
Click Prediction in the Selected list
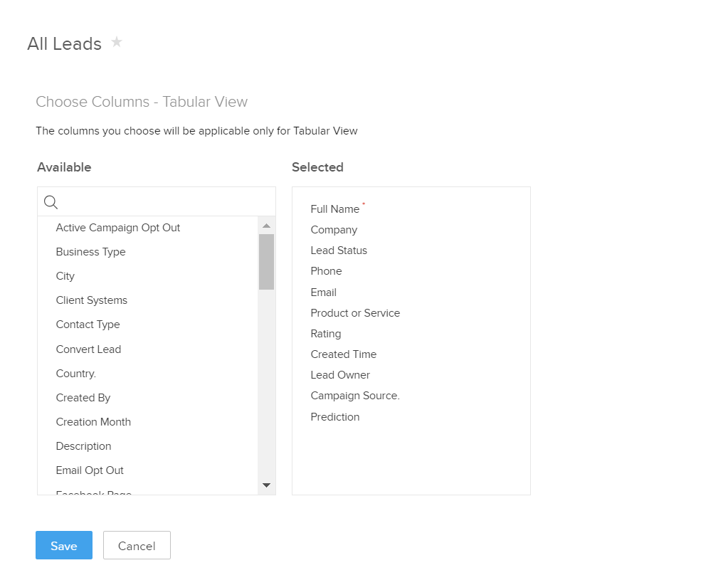pos(335,417)
